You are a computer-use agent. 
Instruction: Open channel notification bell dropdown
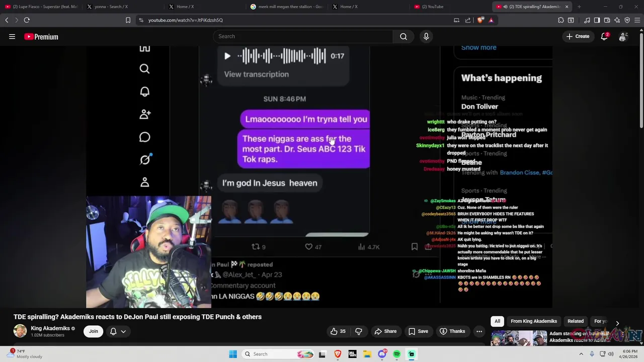[x=118, y=331]
